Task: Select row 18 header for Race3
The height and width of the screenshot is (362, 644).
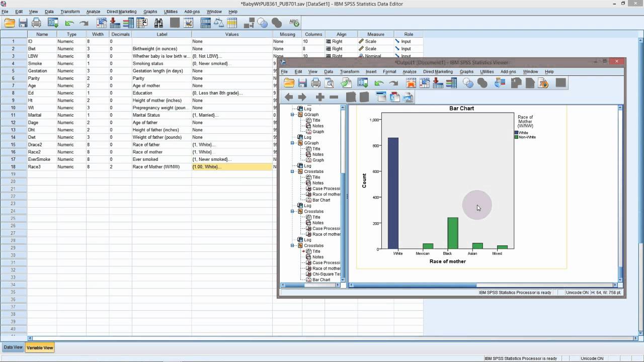Action: point(14,166)
